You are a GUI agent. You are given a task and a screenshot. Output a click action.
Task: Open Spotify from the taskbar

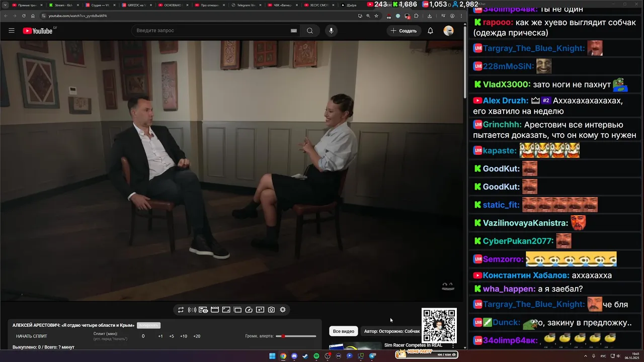316,356
